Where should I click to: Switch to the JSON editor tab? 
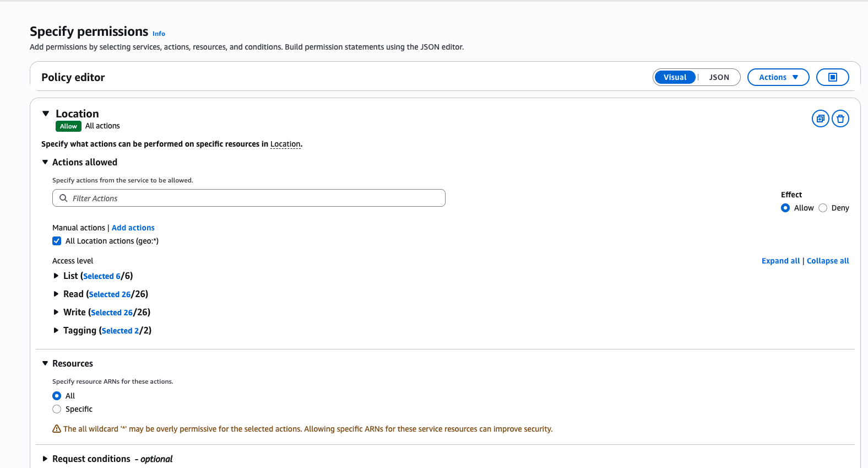click(x=719, y=77)
